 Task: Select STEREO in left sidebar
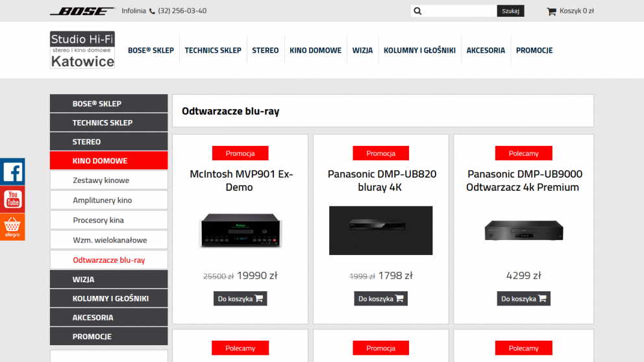109,141
